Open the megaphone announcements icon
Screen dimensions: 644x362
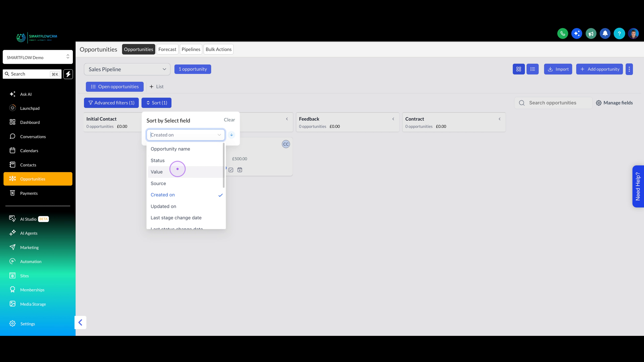[x=591, y=33]
